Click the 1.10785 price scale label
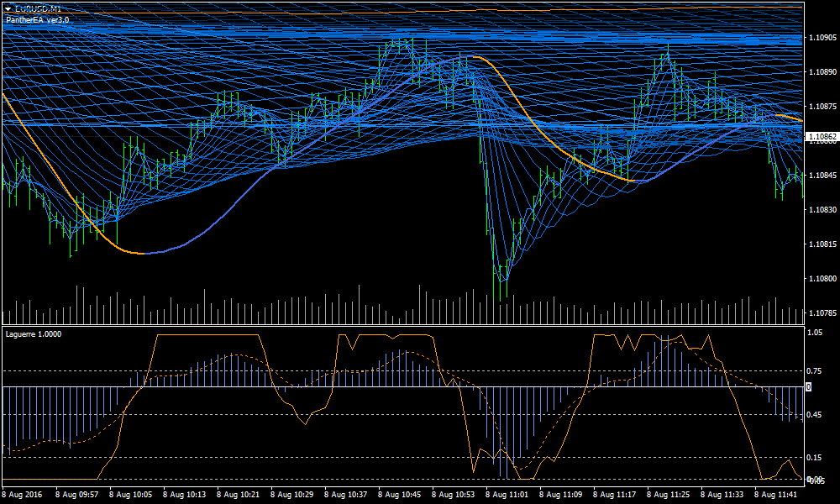The width and height of the screenshot is (840, 504). tap(821, 312)
